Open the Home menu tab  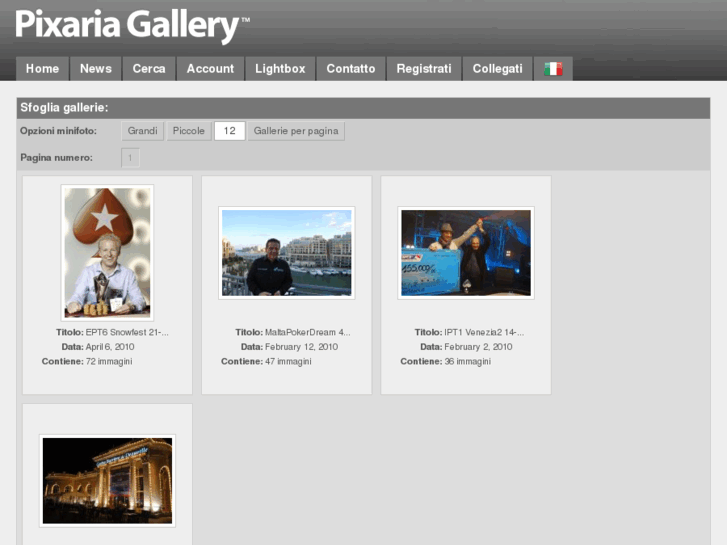[42, 69]
